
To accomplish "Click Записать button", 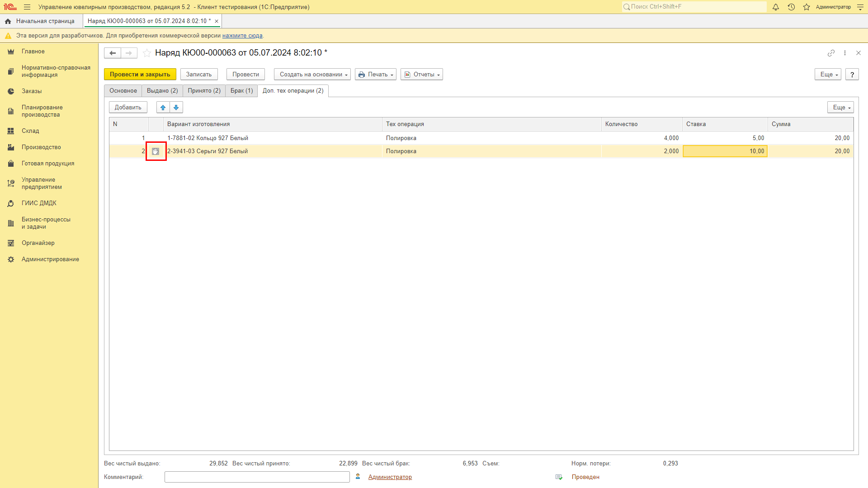I will 199,75.
